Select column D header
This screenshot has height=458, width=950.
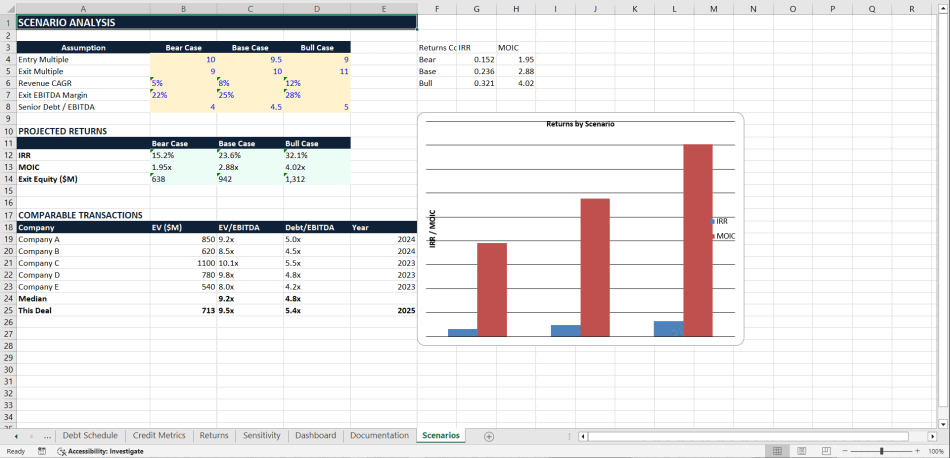point(317,8)
